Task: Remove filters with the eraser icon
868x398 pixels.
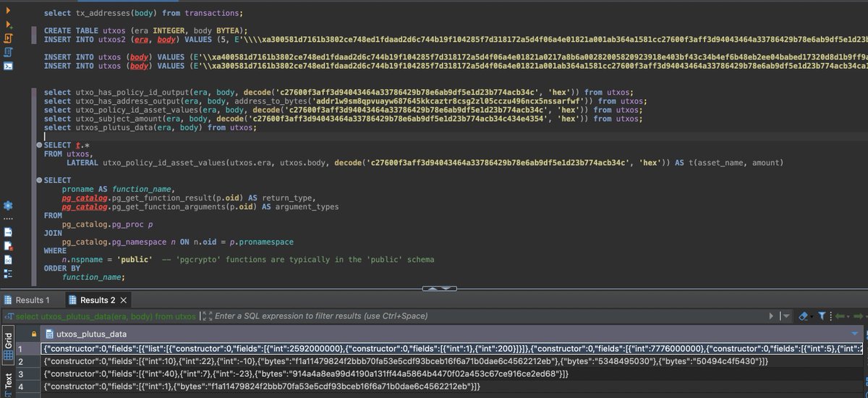Action: tap(802, 316)
